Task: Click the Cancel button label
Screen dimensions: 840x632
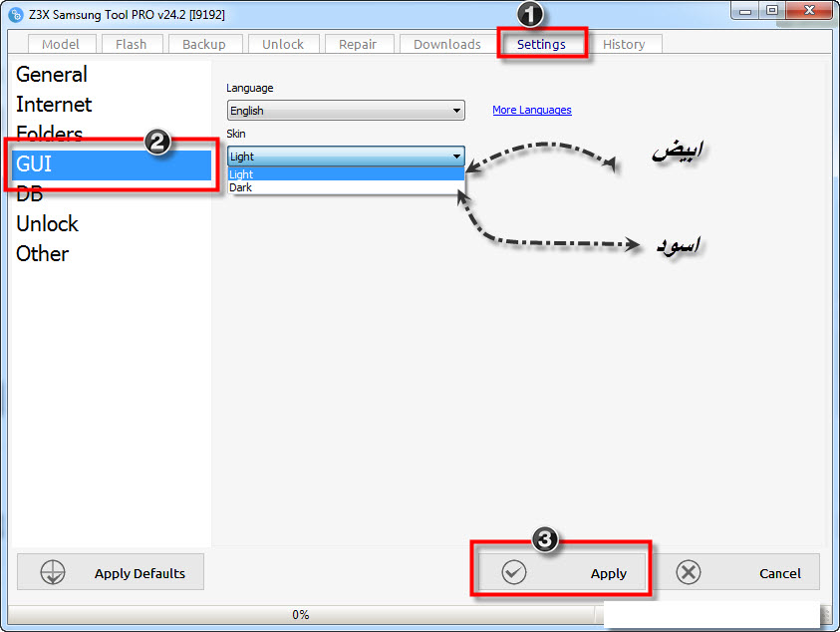Action: pos(780,573)
